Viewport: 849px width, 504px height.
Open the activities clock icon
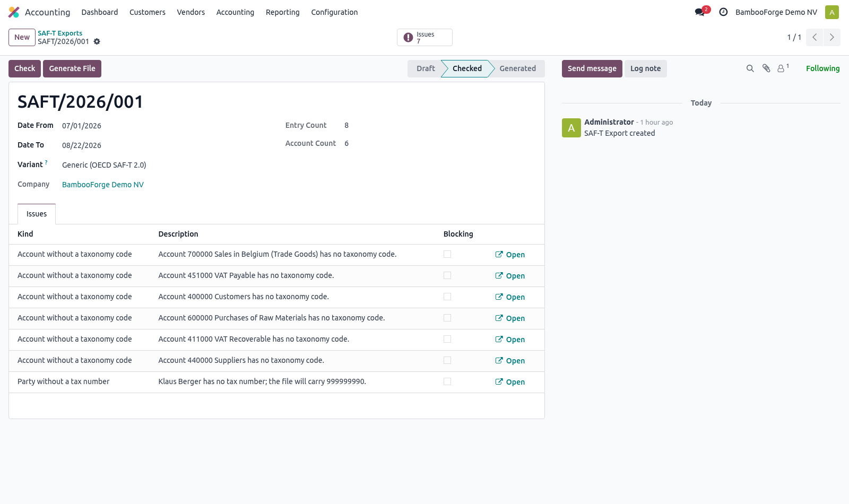point(723,12)
